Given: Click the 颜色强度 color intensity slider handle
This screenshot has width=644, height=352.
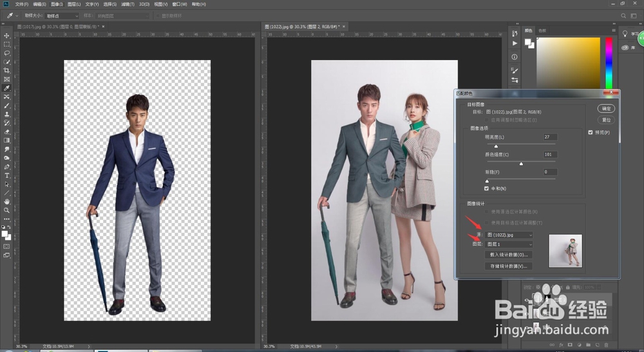Looking at the screenshot, I should (521, 164).
